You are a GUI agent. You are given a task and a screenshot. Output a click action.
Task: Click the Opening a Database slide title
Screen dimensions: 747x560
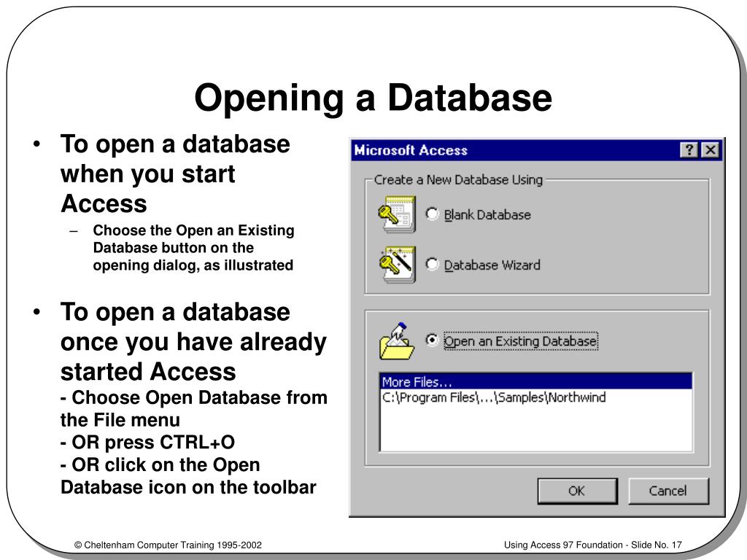373,98
